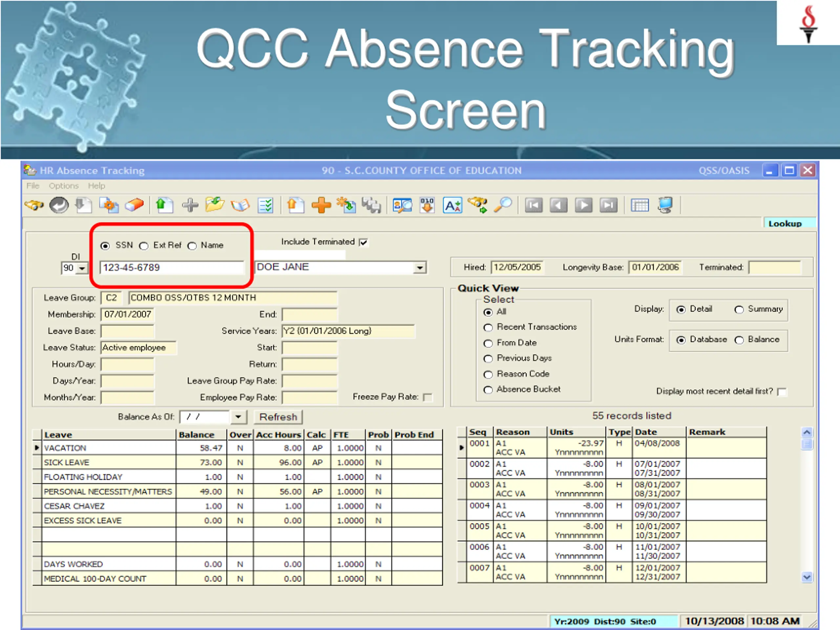
Task: Select the VACATION leave row
Action: 238,448
